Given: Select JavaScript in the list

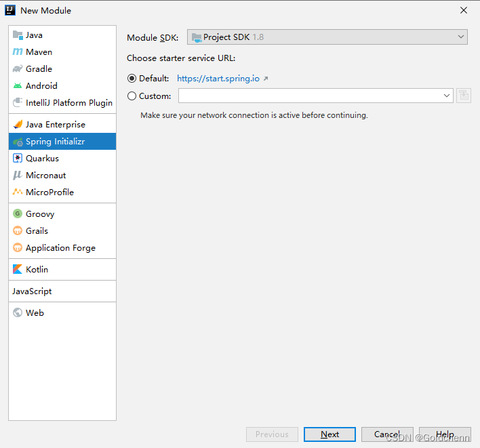Looking at the screenshot, I should [62, 291].
